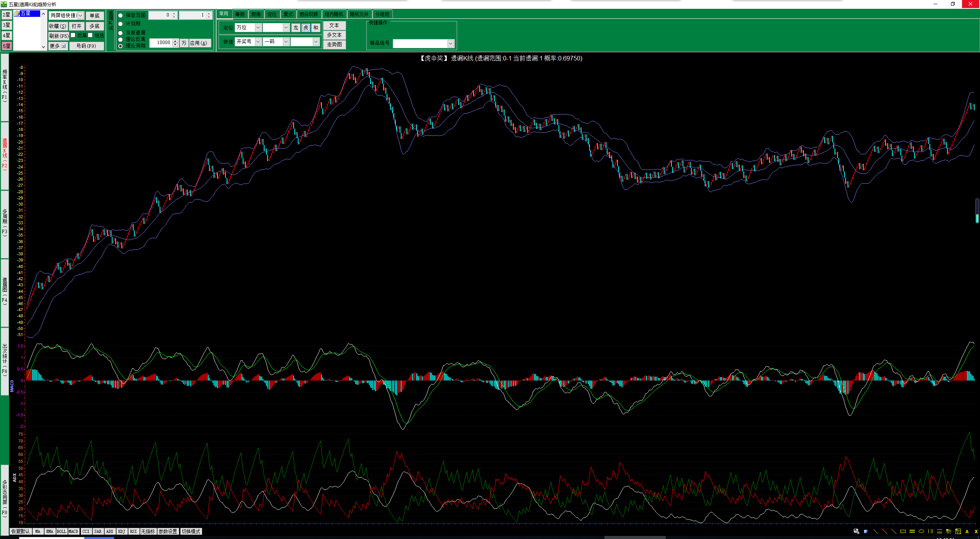This screenshot has width=980, height=539.
Task: Select the ellipse drawing tool
Action: point(921,531)
